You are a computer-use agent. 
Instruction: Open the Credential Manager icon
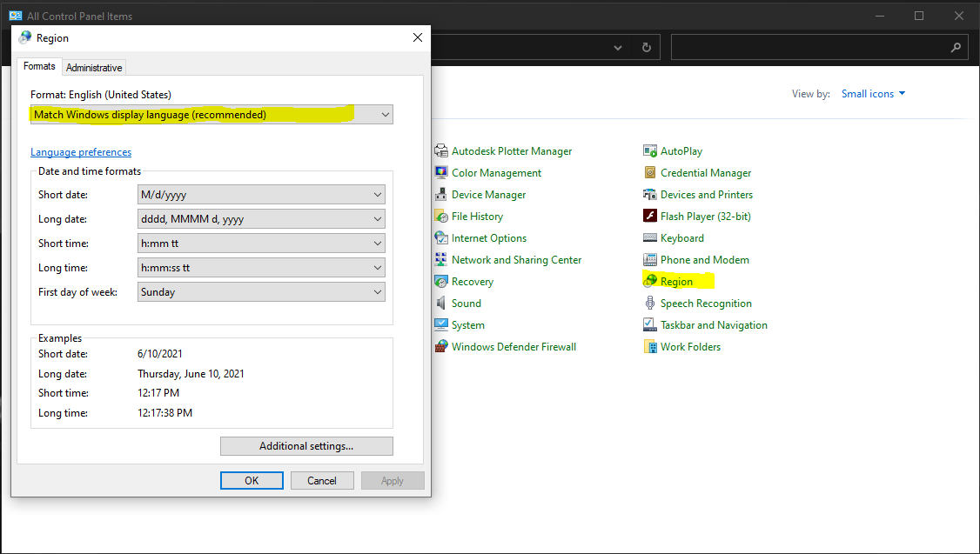coord(650,173)
